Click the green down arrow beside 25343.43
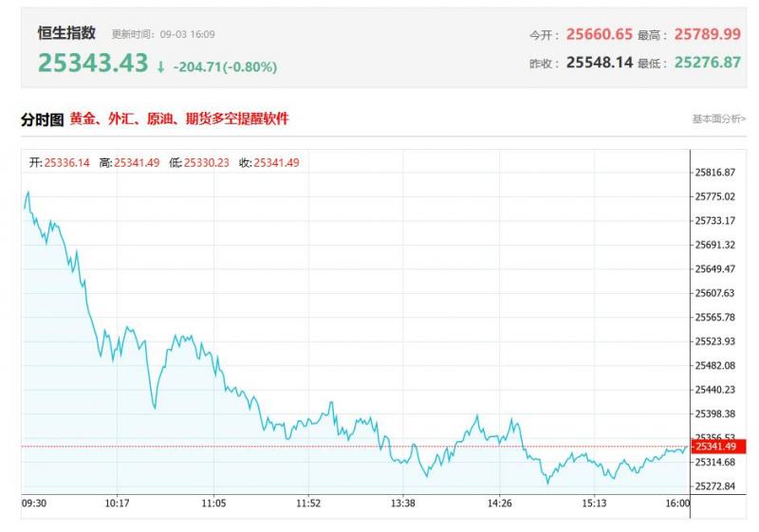 (160, 66)
